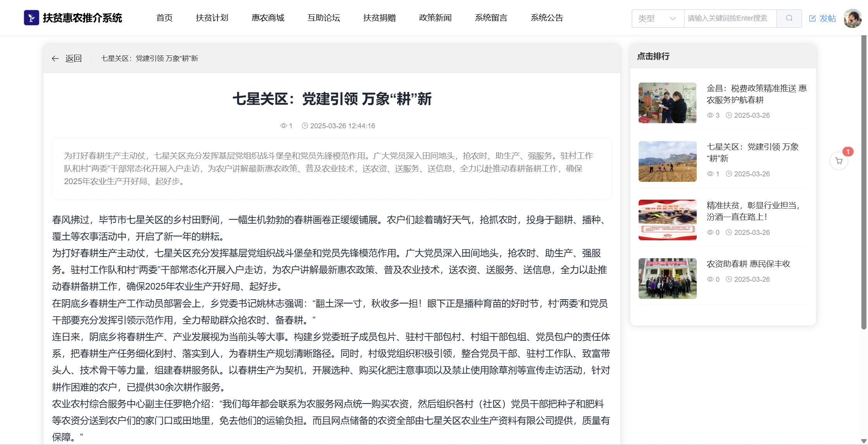
Task: Open the 互助论坛 menu item
Action: pos(324,18)
